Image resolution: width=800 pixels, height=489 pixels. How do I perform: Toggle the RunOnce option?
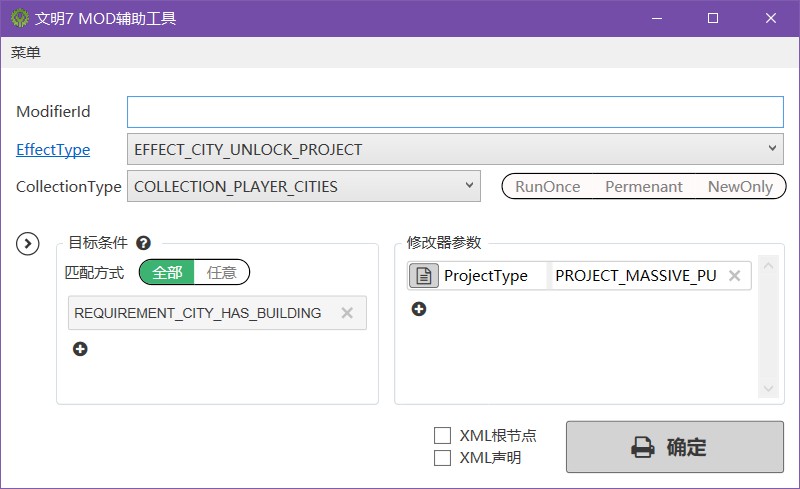tap(547, 187)
